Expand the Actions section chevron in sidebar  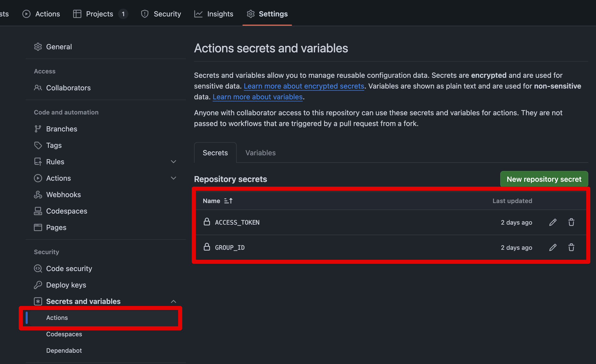[x=174, y=178]
